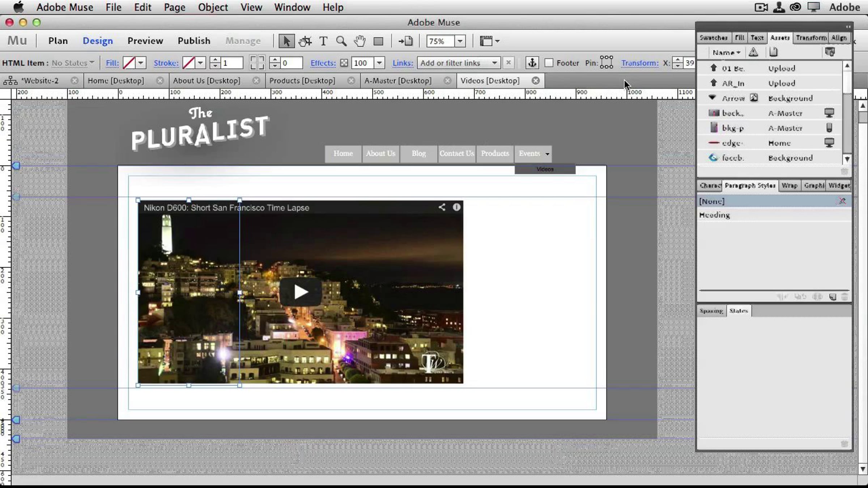
Task: Select the Zoom magnifier tool
Action: coord(341,41)
